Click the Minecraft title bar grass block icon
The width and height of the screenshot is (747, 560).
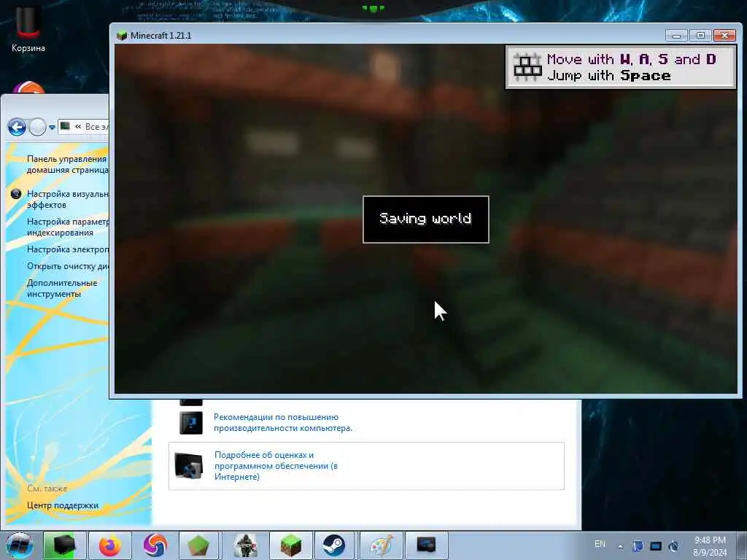(x=122, y=36)
